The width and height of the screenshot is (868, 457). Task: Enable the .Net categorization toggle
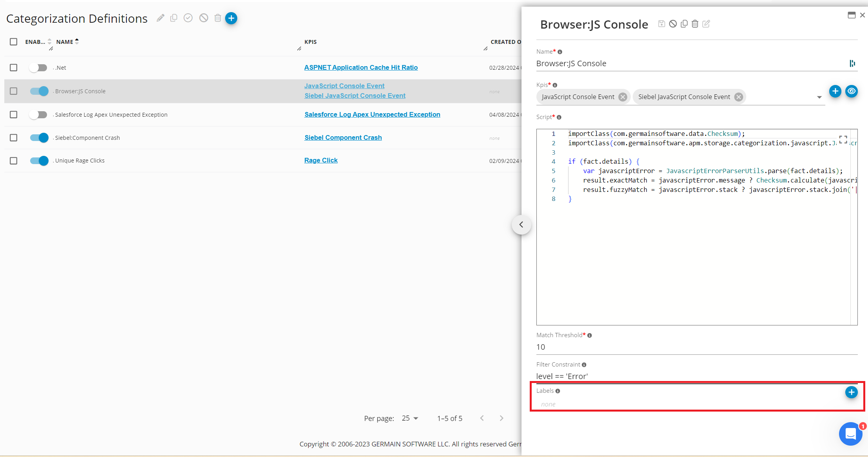tap(38, 68)
